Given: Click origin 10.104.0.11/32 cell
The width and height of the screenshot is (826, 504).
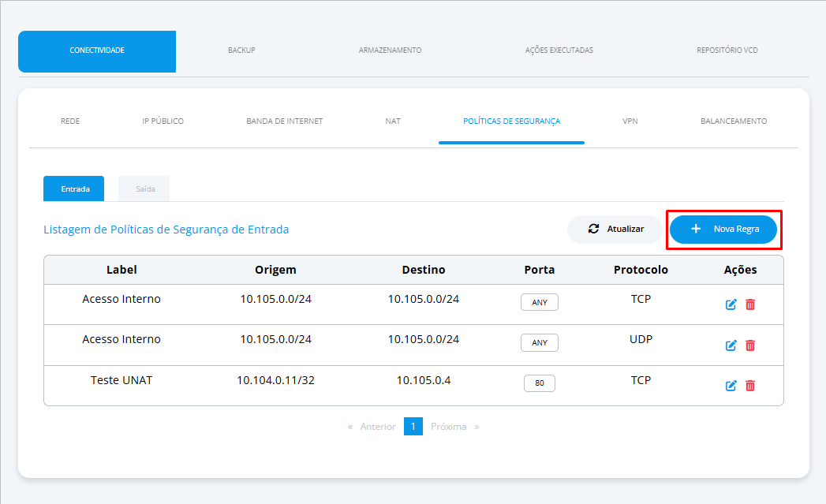Looking at the screenshot, I should point(275,380).
